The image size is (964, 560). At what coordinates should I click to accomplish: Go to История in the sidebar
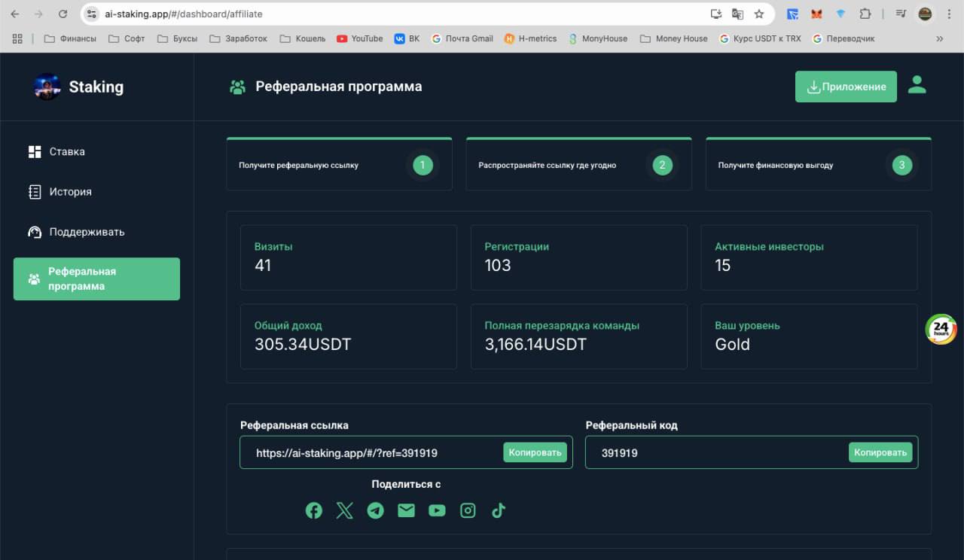pyautogui.click(x=70, y=192)
